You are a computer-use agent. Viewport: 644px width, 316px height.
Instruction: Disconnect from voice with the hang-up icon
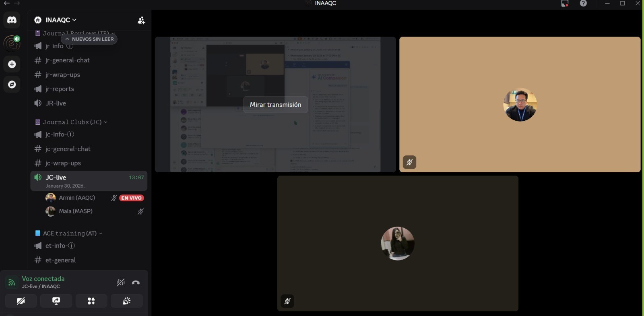(136, 283)
